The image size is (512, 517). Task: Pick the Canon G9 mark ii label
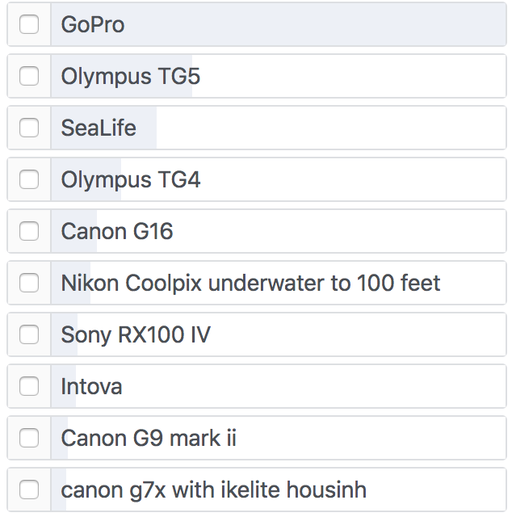pos(148,438)
